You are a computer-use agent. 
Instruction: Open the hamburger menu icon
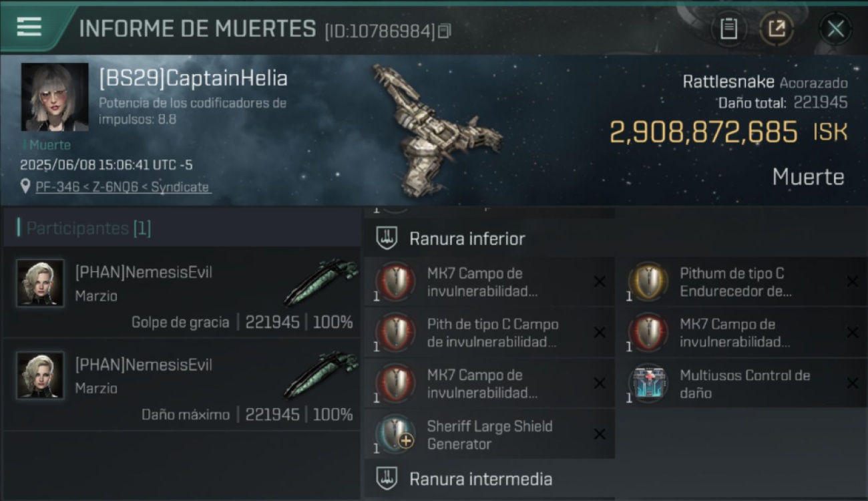29,27
